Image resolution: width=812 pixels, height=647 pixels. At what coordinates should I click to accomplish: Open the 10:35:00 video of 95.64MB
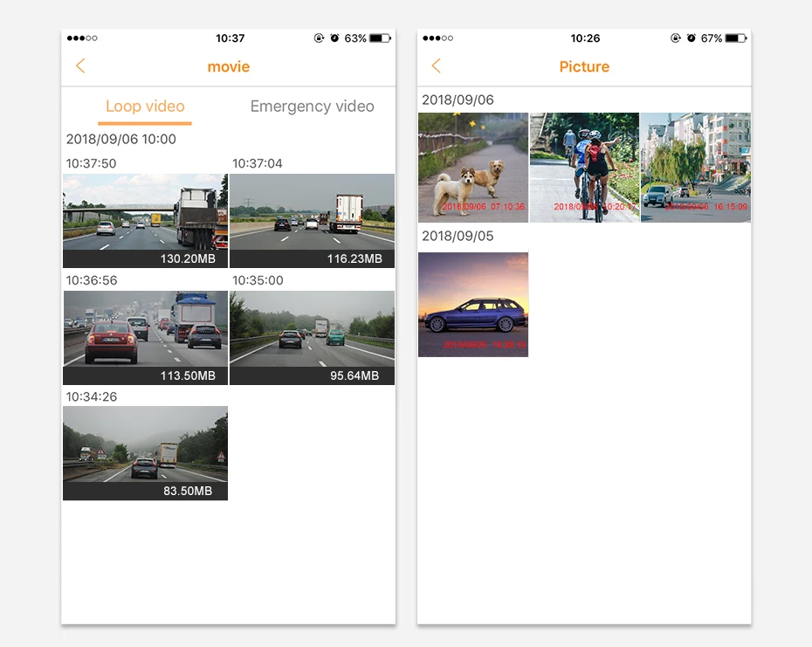(312, 338)
